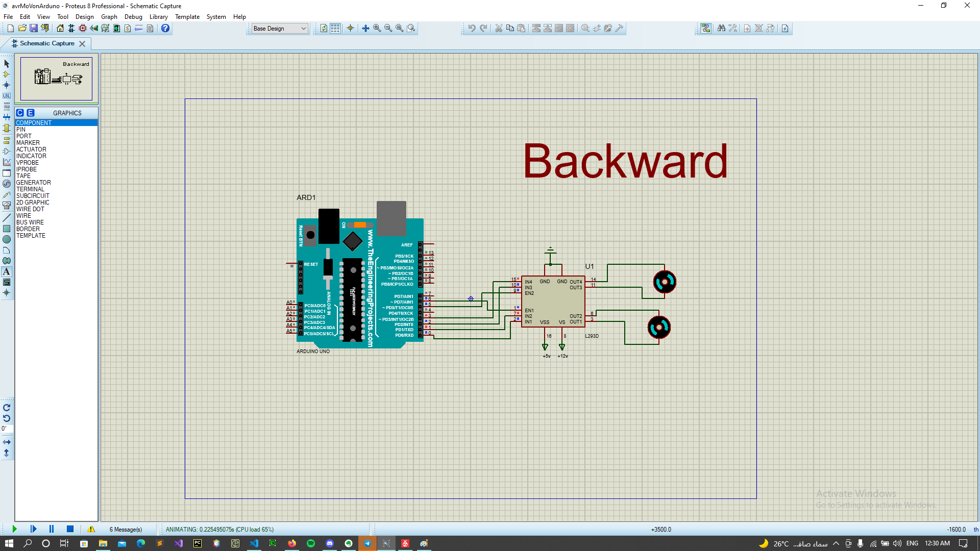Click the Zoom In magnifier icon

coord(377,29)
